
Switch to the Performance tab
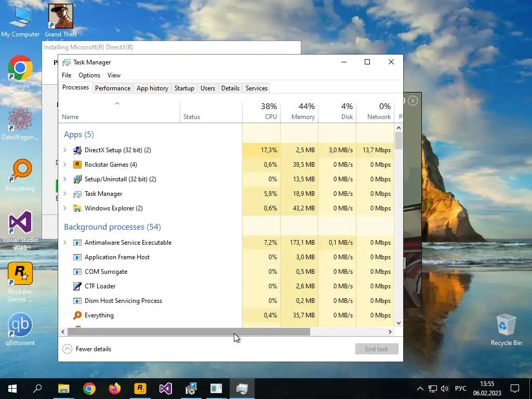113,88
